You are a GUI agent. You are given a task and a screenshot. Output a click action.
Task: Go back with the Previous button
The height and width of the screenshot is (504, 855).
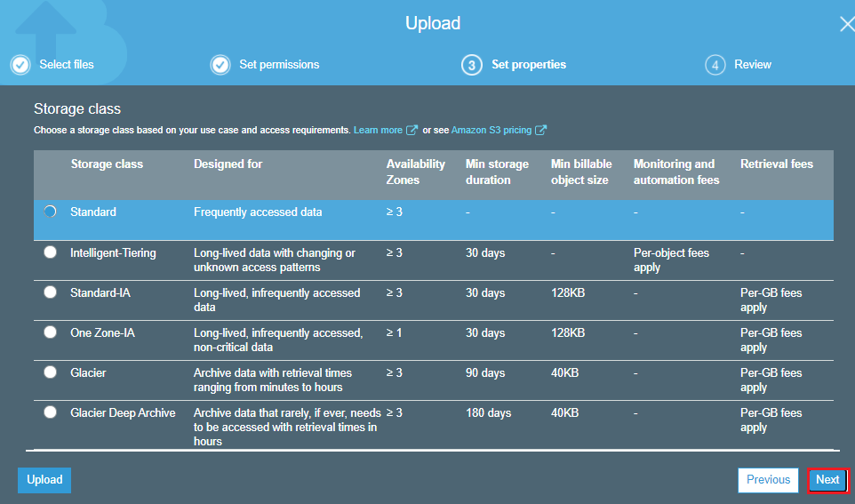click(768, 480)
